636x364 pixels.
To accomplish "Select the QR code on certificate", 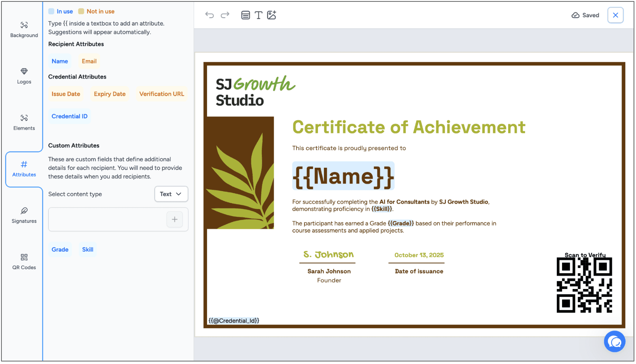I will click(584, 285).
